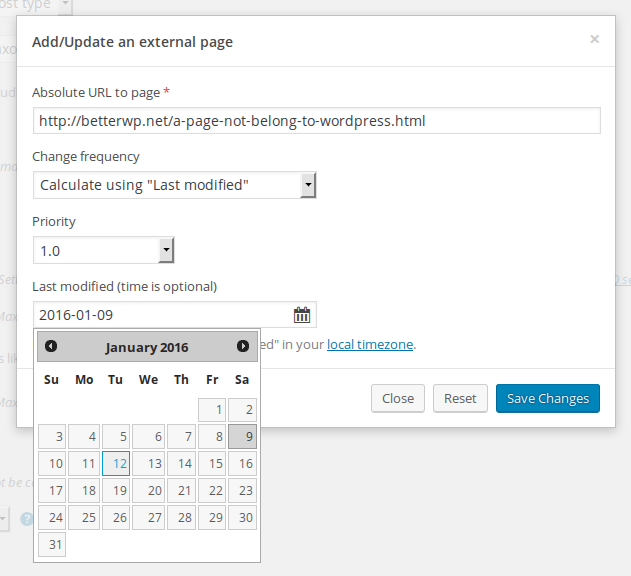Close dialog with the X icon
This screenshot has width=631, height=576.
594,39
